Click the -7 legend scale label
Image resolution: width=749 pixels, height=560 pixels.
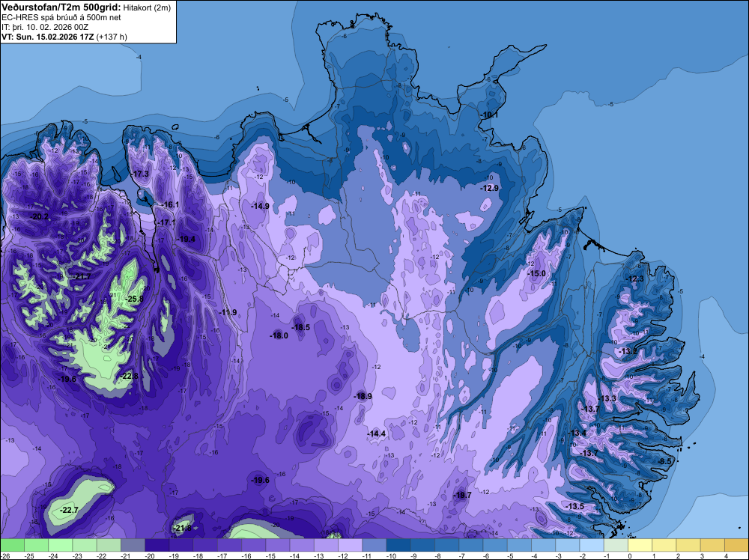pos(461,556)
